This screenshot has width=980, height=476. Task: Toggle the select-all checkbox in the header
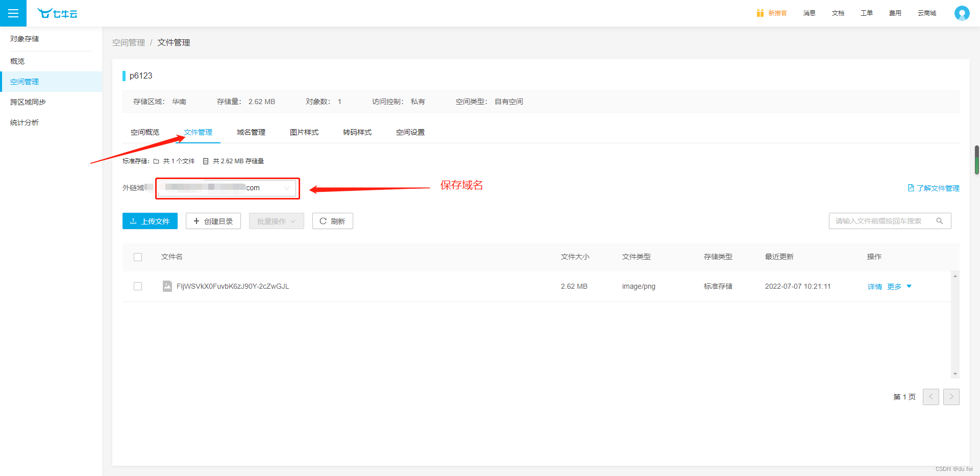[138, 257]
